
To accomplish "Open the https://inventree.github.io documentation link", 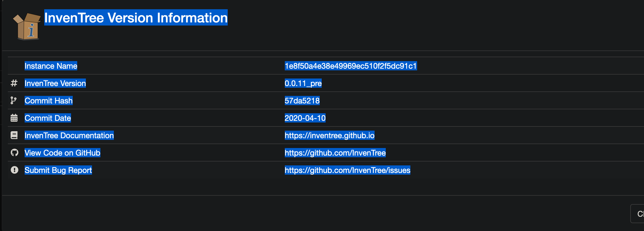I will click(x=330, y=135).
